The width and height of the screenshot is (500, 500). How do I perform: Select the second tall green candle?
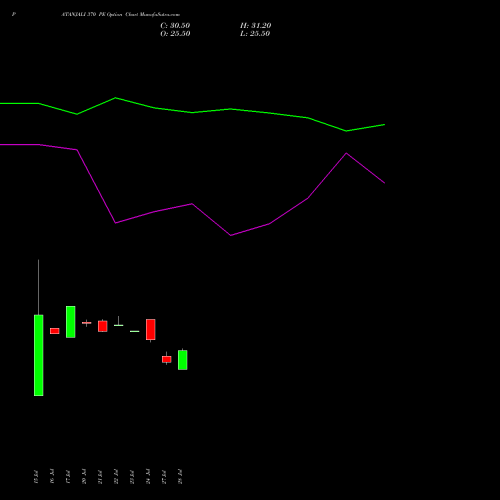(71, 322)
